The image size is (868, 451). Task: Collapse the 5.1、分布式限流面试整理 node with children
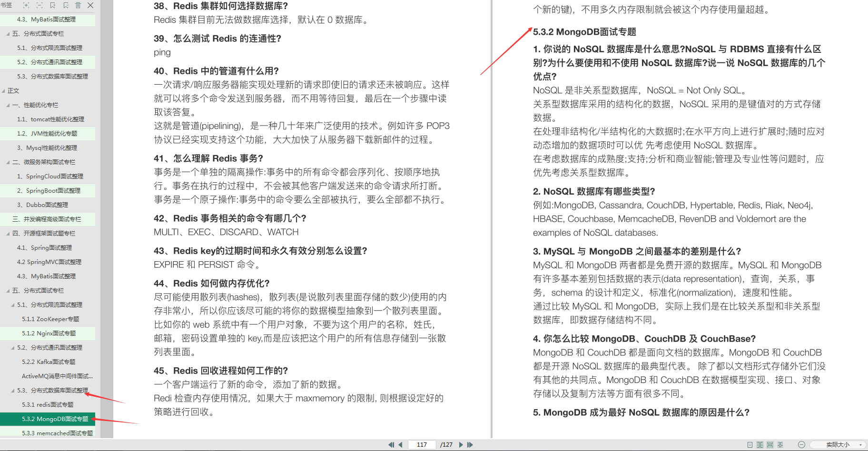(13, 305)
